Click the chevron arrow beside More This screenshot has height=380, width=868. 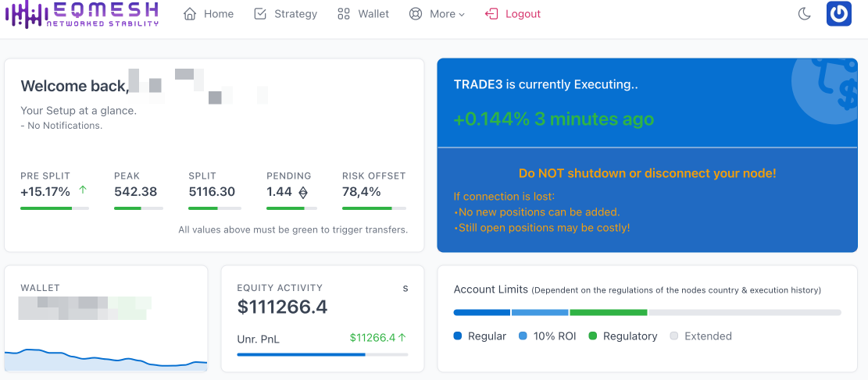(462, 15)
